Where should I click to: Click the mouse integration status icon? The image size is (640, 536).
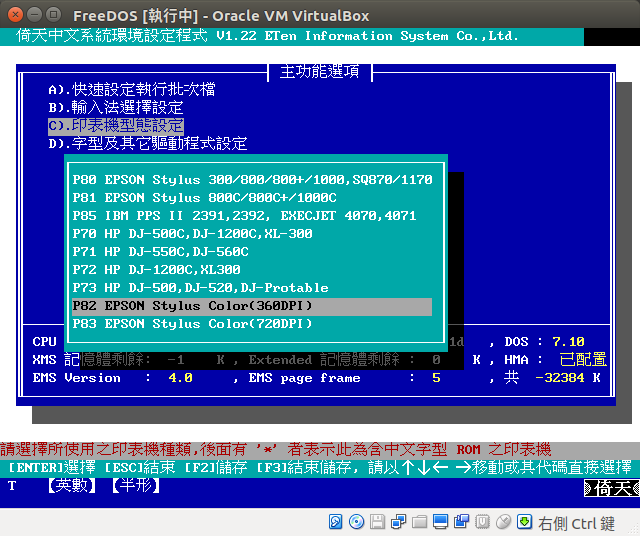(504, 522)
